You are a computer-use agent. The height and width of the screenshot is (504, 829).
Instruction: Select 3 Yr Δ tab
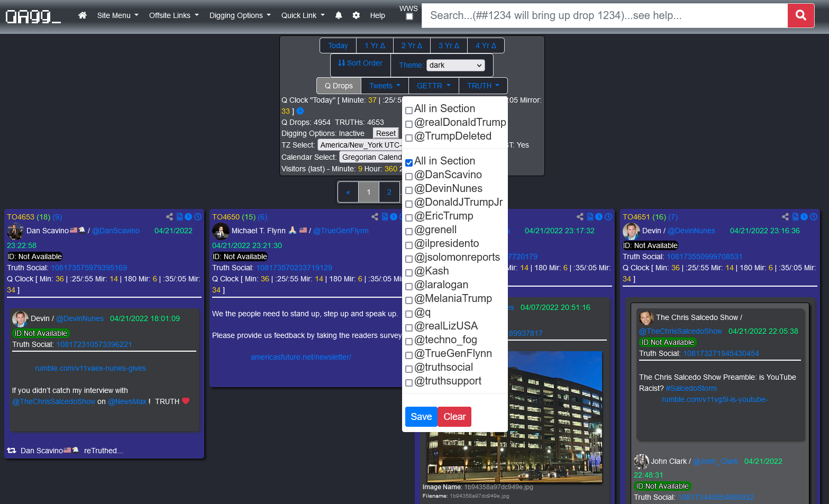tap(449, 45)
